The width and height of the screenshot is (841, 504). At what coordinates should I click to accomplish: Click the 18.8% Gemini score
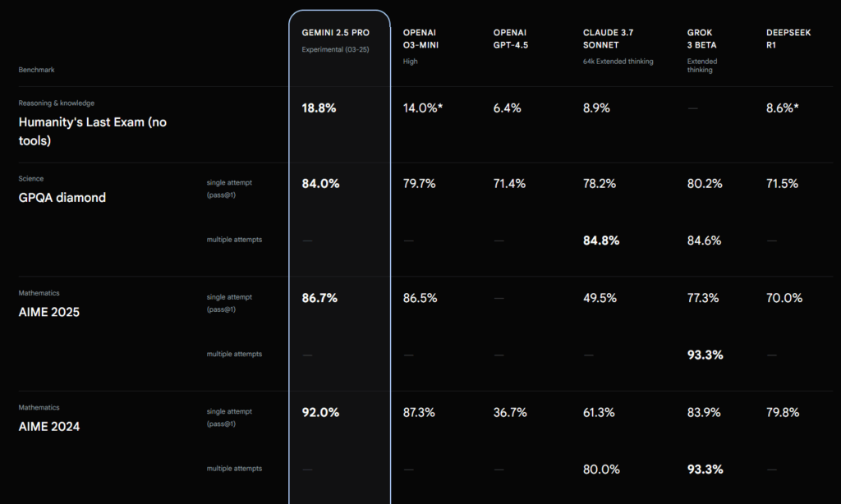[x=319, y=108]
